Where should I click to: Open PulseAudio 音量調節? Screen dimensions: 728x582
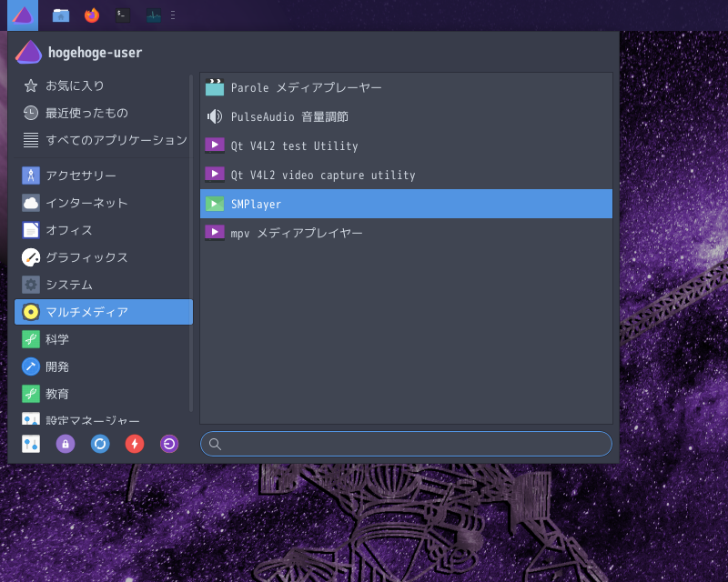point(406,116)
